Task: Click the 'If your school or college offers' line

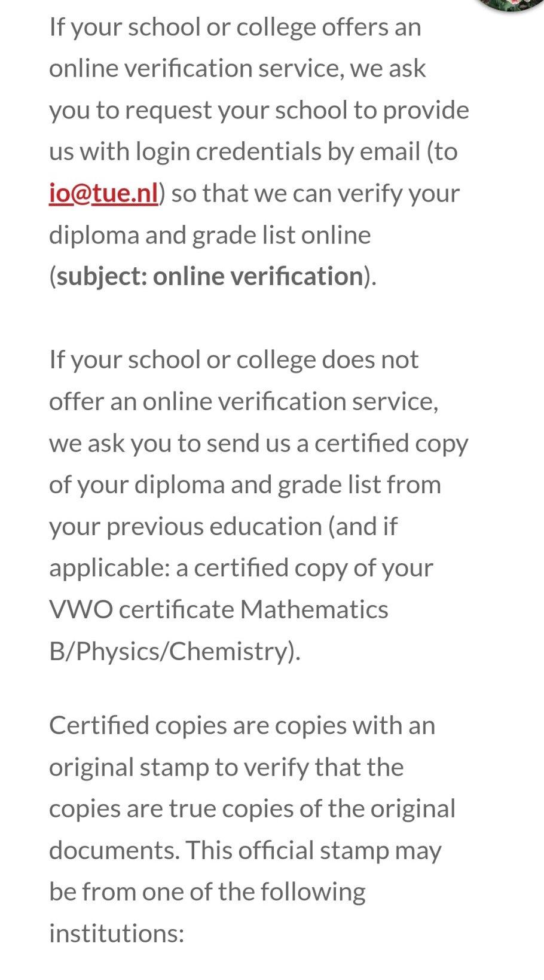Action: pyautogui.click(x=235, y=28)
